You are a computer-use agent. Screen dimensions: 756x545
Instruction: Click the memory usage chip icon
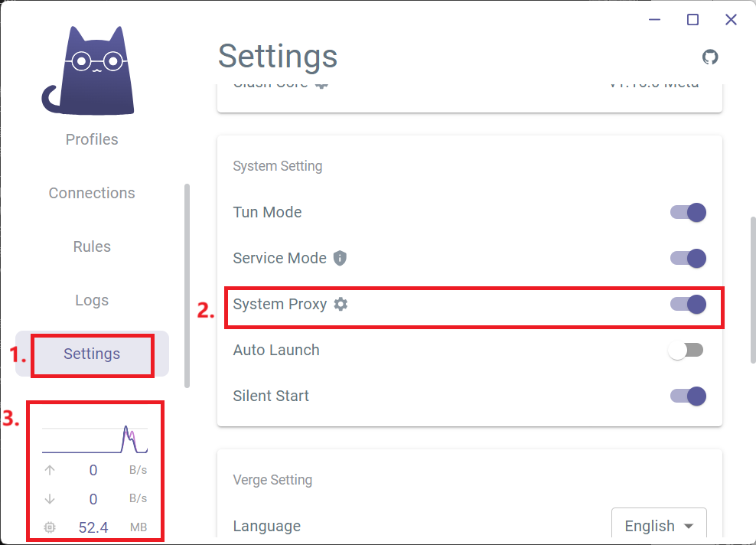pyautogui.click(x=50, y=527)
